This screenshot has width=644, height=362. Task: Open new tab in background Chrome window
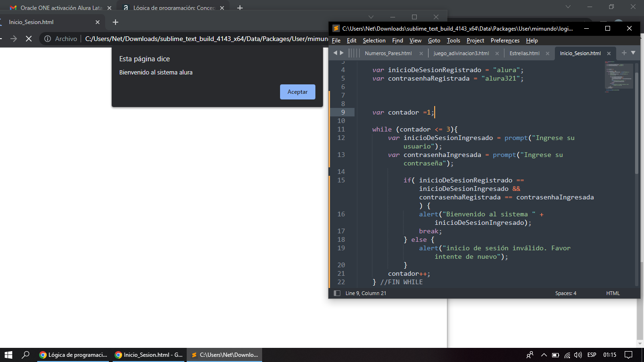240,8
